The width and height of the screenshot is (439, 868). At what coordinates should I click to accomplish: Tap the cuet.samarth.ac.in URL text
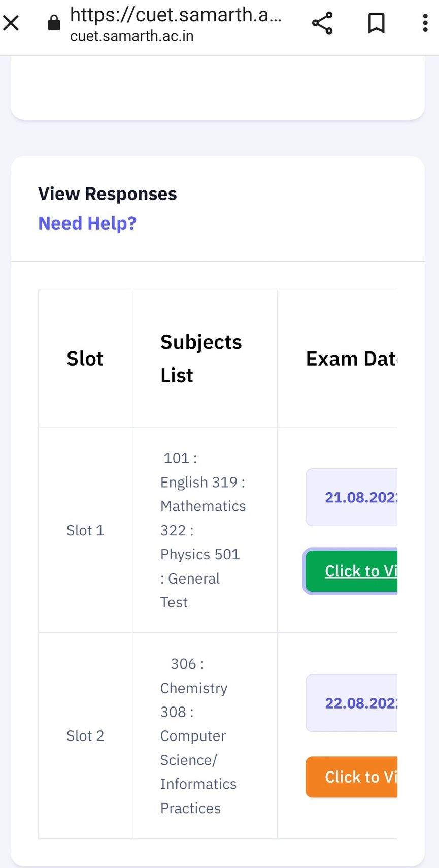pos(132,37)
